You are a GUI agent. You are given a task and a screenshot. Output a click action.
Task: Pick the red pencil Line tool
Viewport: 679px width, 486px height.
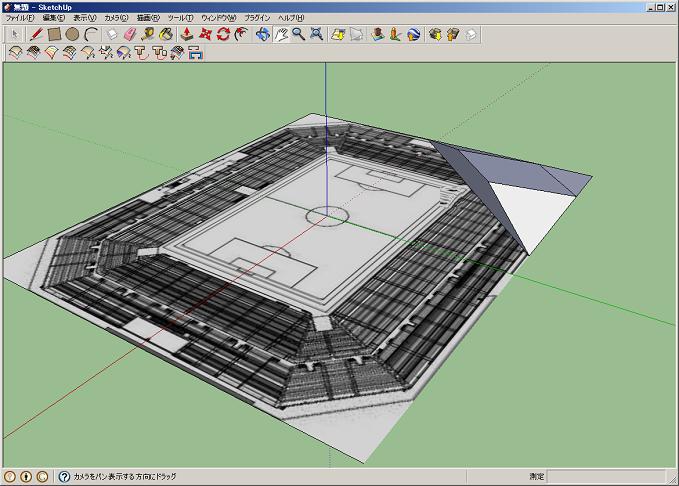pos(37,34)
